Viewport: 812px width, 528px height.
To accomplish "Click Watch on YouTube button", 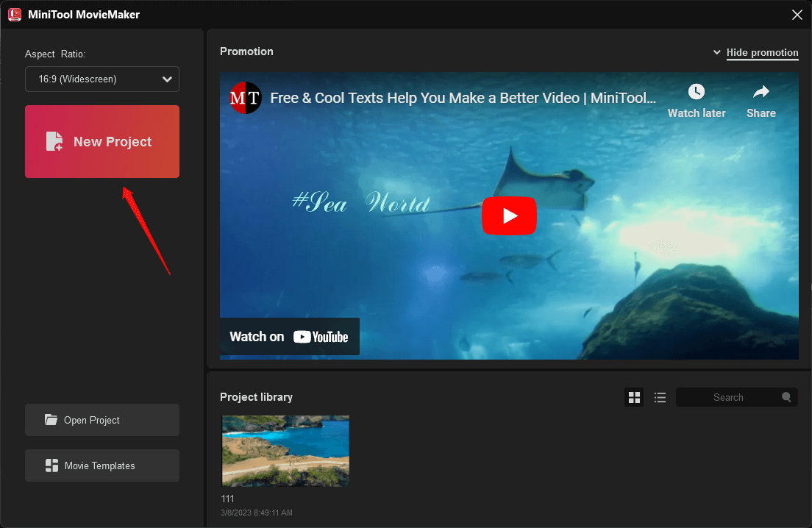I will click(290, 337).
